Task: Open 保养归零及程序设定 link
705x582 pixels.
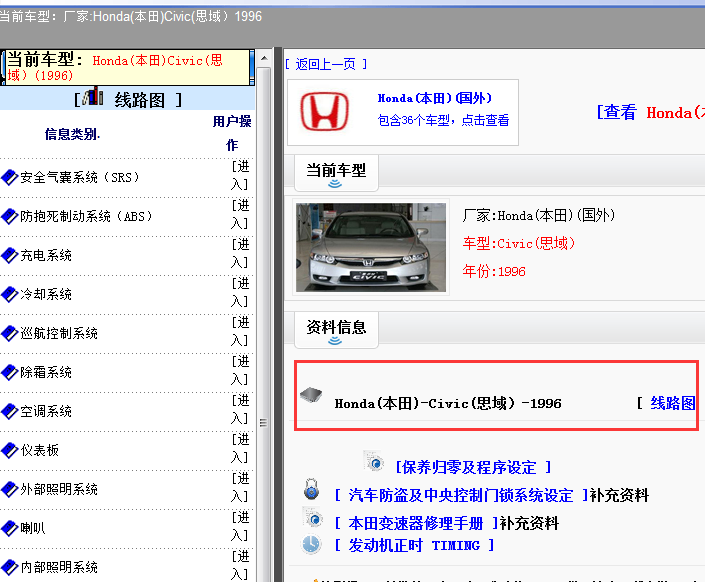Action: pos(473,467)
